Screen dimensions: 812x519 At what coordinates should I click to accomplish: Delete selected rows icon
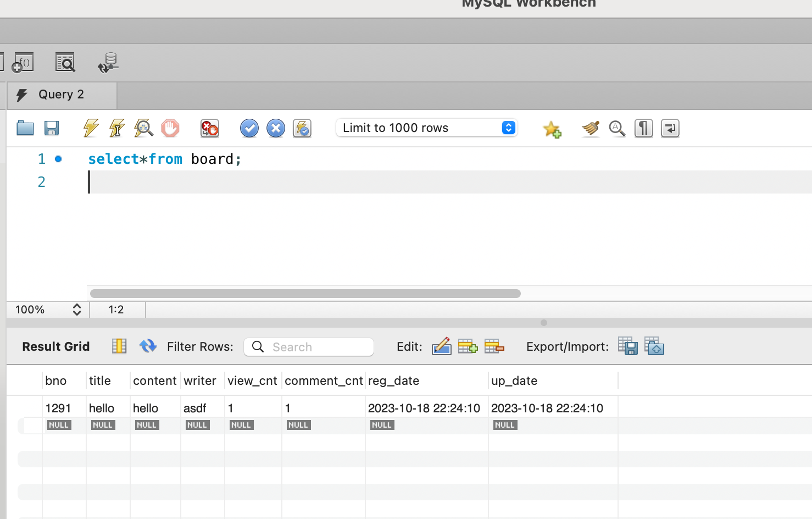[x=494, y=346]
